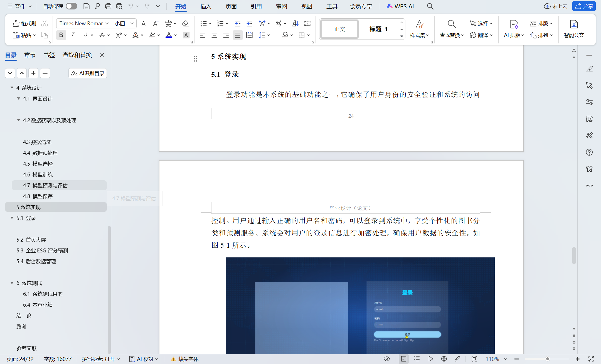The image size is (601, 364).
Task: Toggle strikethrough formatting
Action: coord(102,35)
